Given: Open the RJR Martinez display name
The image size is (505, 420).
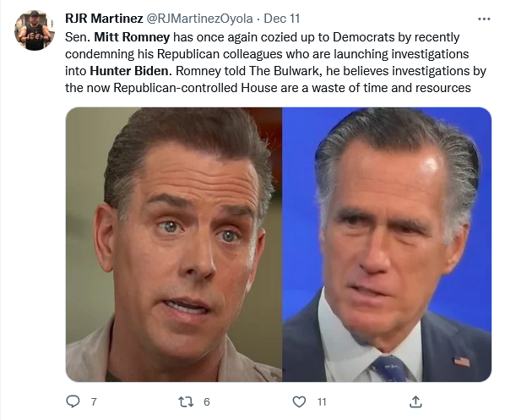Looking at the screenshot, I should [x=104, y=19].
